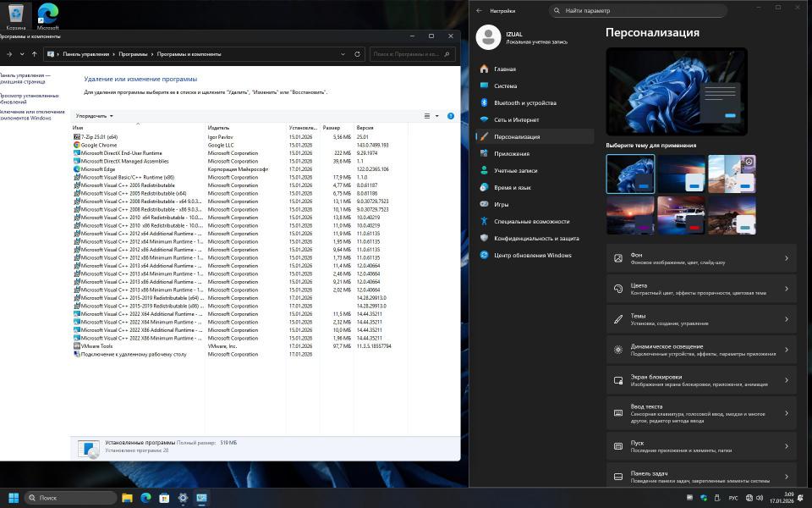The height and width of the screenshot is (508, 812).
Task: Sort list by Издатель column header
Action: tap(218, 128)
